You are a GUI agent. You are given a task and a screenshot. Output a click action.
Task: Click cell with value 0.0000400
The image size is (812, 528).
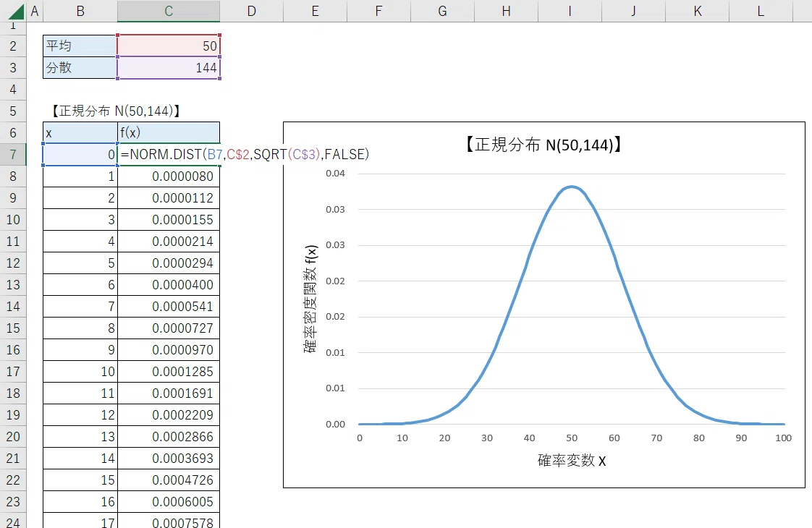pyautogui.click(x=169, y=285)
